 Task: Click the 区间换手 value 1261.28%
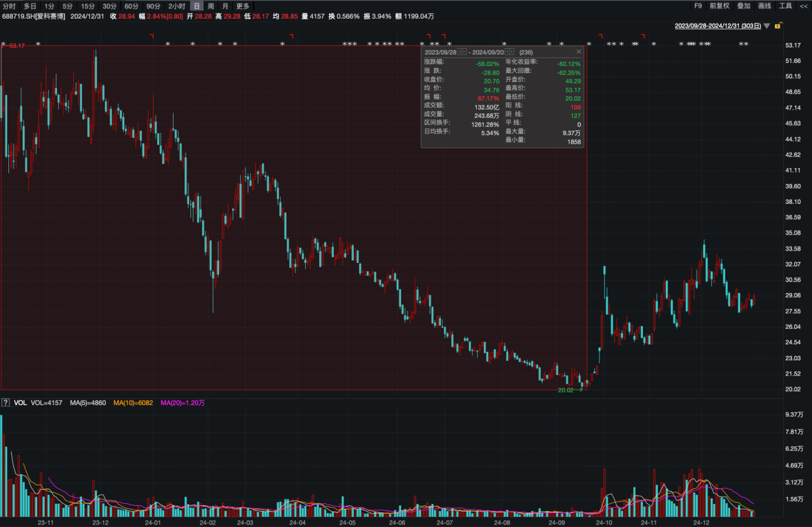484,124
